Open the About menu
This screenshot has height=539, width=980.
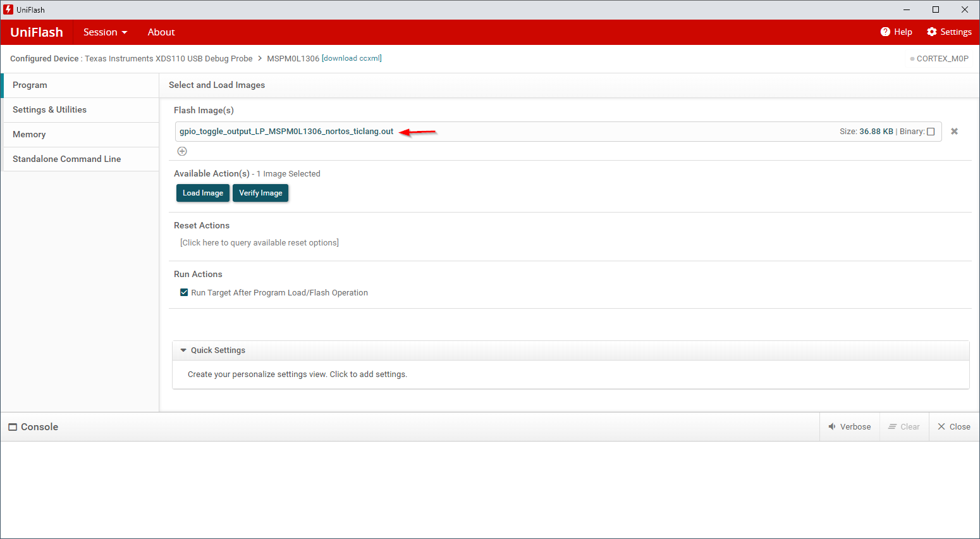[161, 32]
